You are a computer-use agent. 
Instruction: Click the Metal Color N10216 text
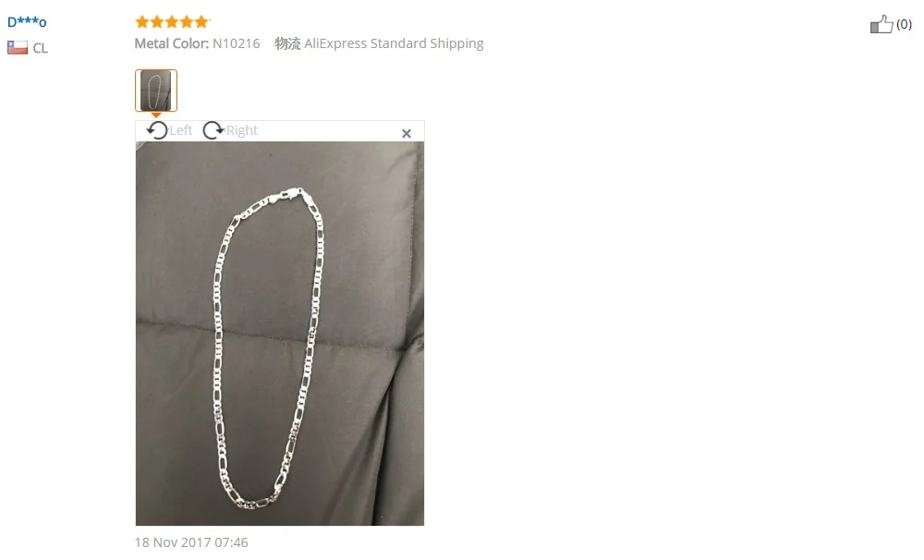(x=198, y=43)
